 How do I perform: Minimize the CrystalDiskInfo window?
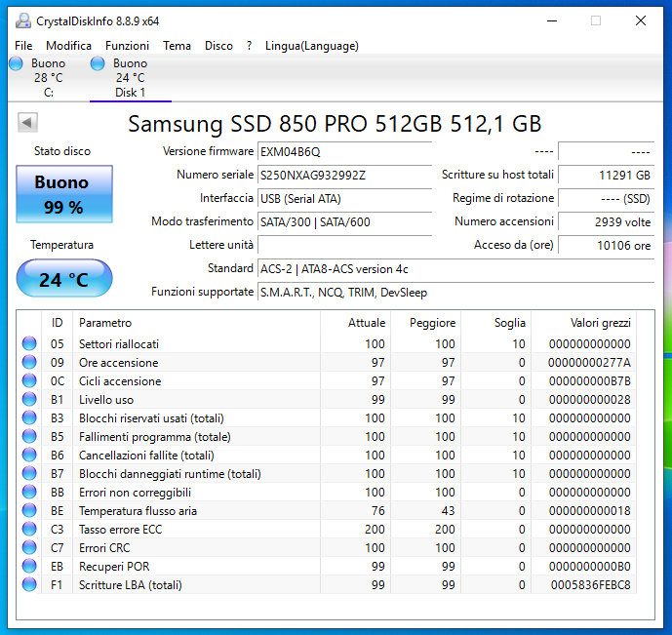[552, 20]
